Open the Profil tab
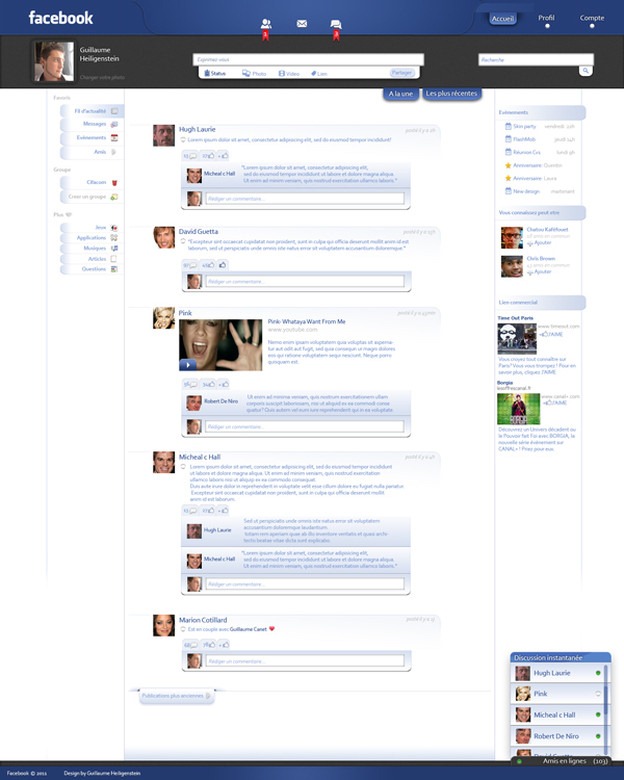The height and width of the screenshot is (780, 624). 546,18
